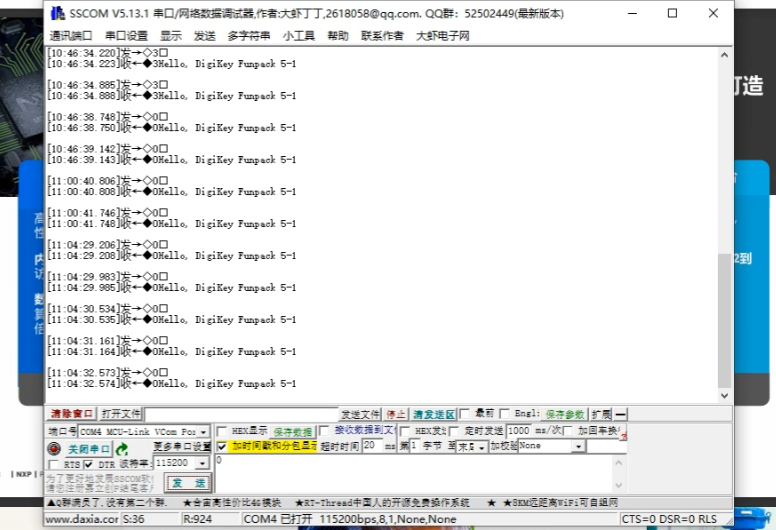The height and width of the screenshot is (530, 776).
Task: Open the 帮助 menu
Action: 338,36
